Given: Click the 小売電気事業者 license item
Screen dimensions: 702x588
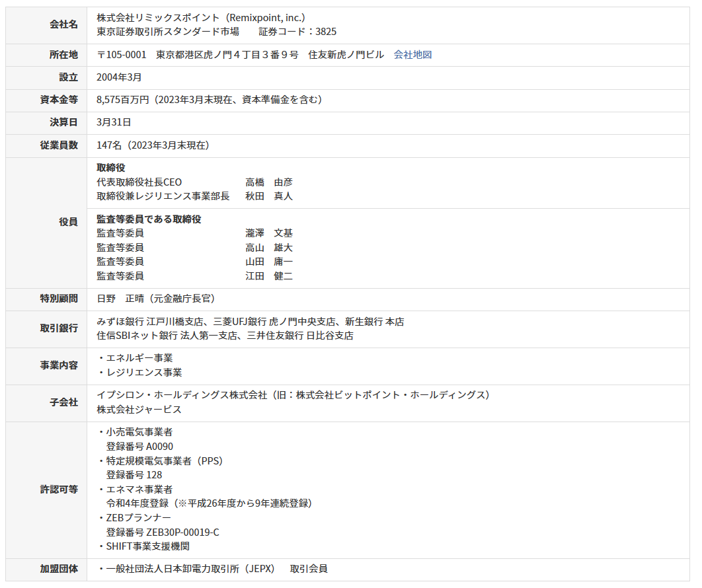Looking at the screenshot, I should coord(139,432).
